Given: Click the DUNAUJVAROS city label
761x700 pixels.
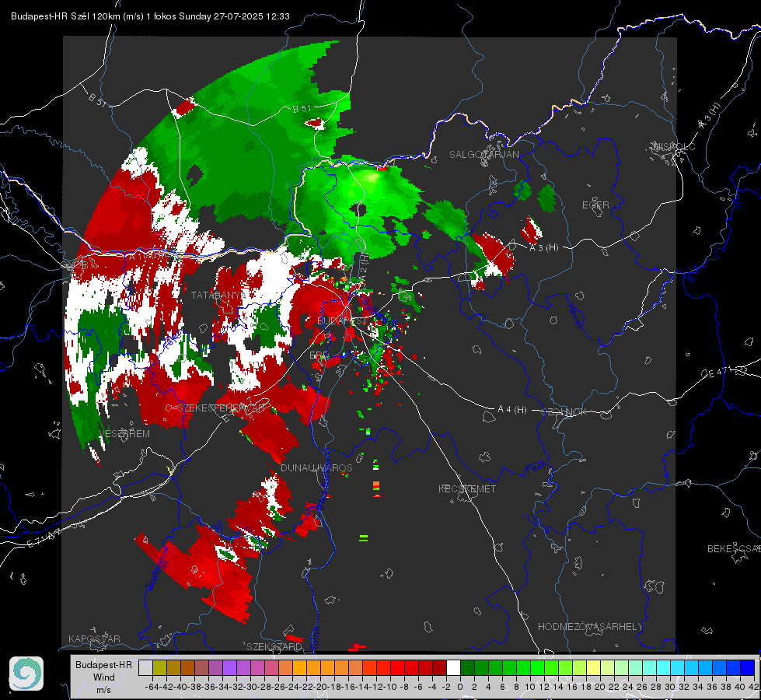Looking at the screenshot, I should 316,467.
